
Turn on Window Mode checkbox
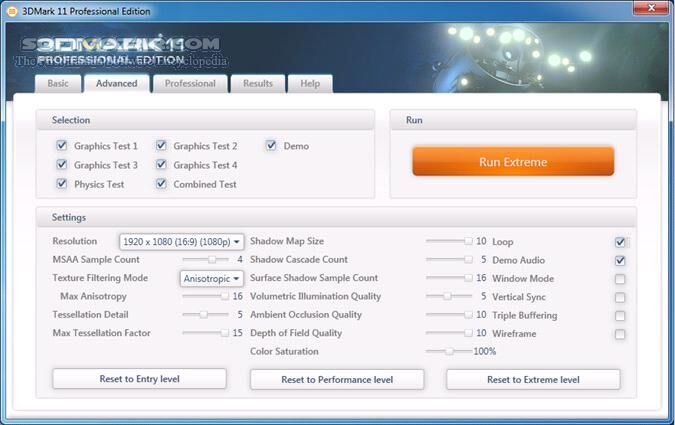click(x=620, y=279)
